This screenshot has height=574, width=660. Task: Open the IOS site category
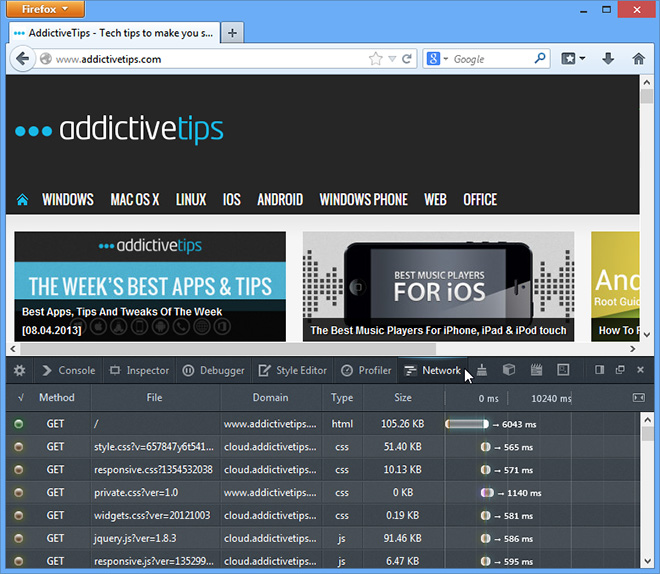pyautogui.click(x=232, y=199)
